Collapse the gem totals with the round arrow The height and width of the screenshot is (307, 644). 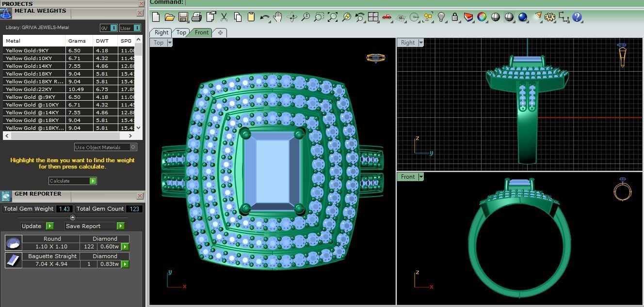tap(73, 217)
